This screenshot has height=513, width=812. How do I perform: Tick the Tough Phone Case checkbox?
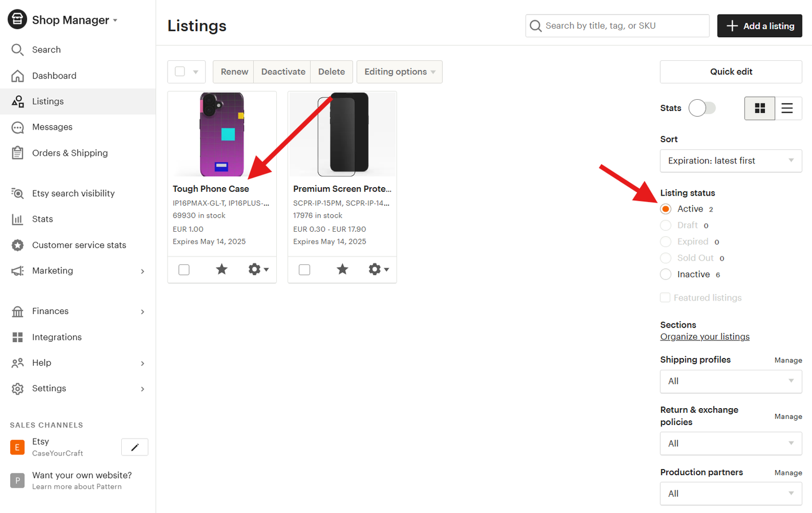click(x=184, y=269)
